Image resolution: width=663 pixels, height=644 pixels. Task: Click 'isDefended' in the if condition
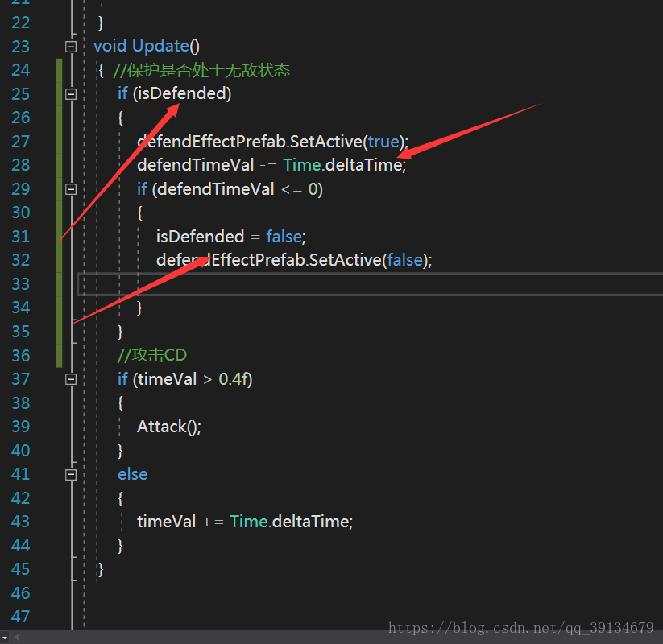[x=182, y=93]
